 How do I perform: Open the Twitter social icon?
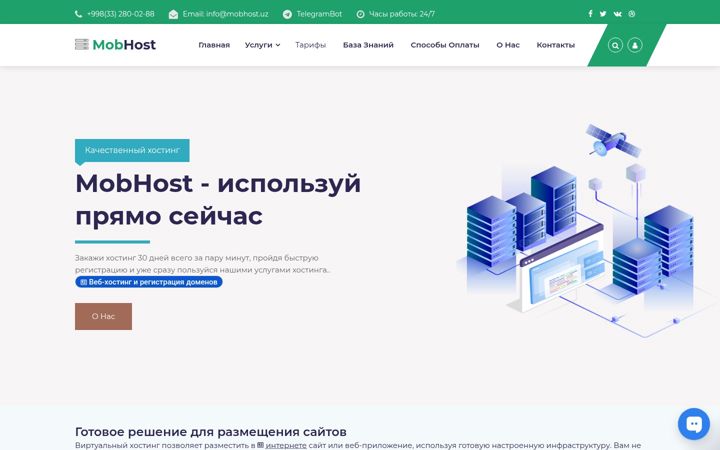603,14
